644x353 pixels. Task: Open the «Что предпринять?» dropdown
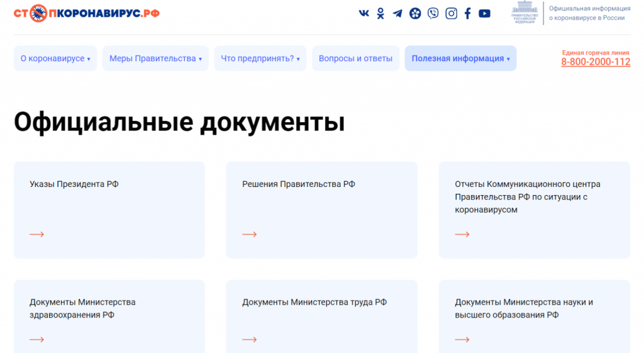260,59
